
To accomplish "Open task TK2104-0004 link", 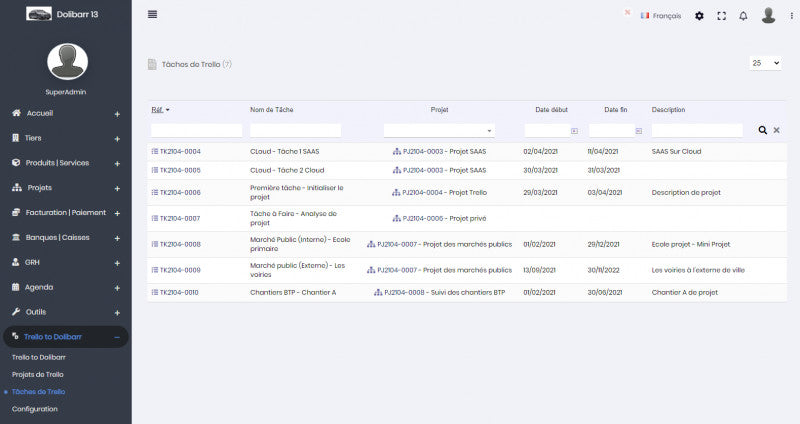I will (x=180, y=152).
